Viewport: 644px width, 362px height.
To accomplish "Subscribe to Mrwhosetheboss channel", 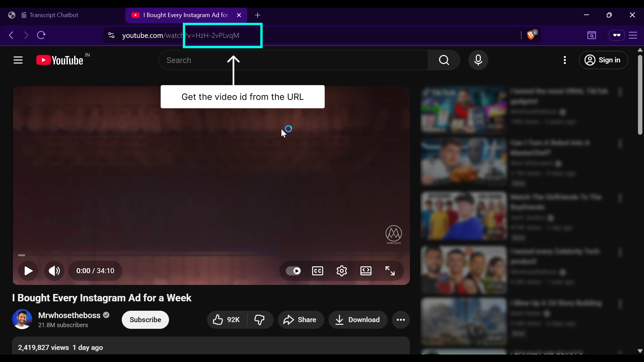I will [145, 320].
